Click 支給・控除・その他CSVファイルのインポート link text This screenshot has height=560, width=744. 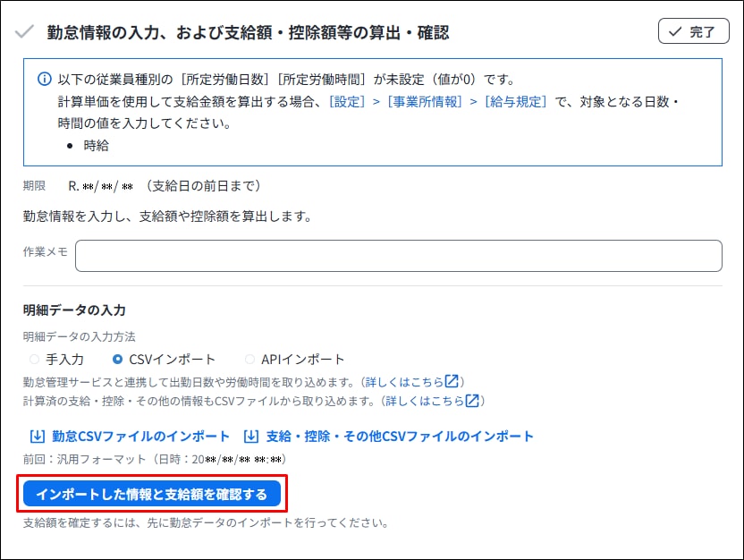click(x=400, y=437)
